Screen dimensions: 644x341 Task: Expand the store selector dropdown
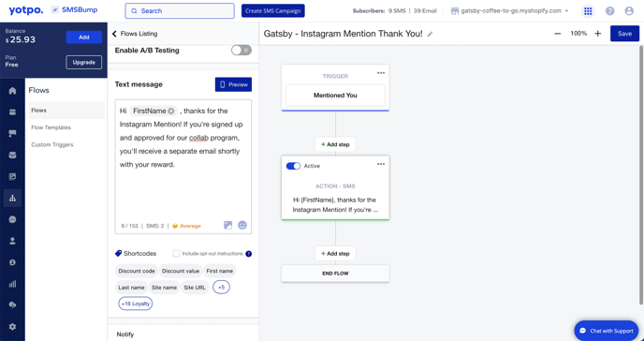pyautogui.click(x=509, y=11)
